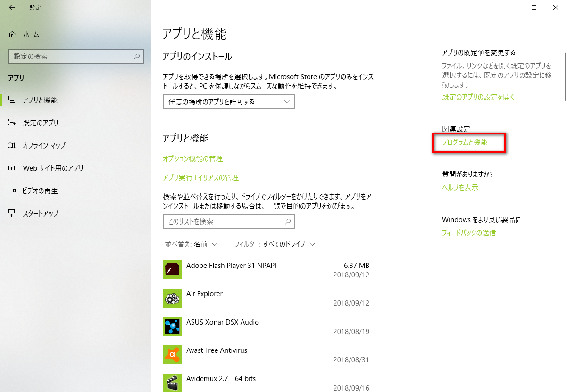Open the スタートアップ settings page

pyautogui.click(x=41, y=214)
